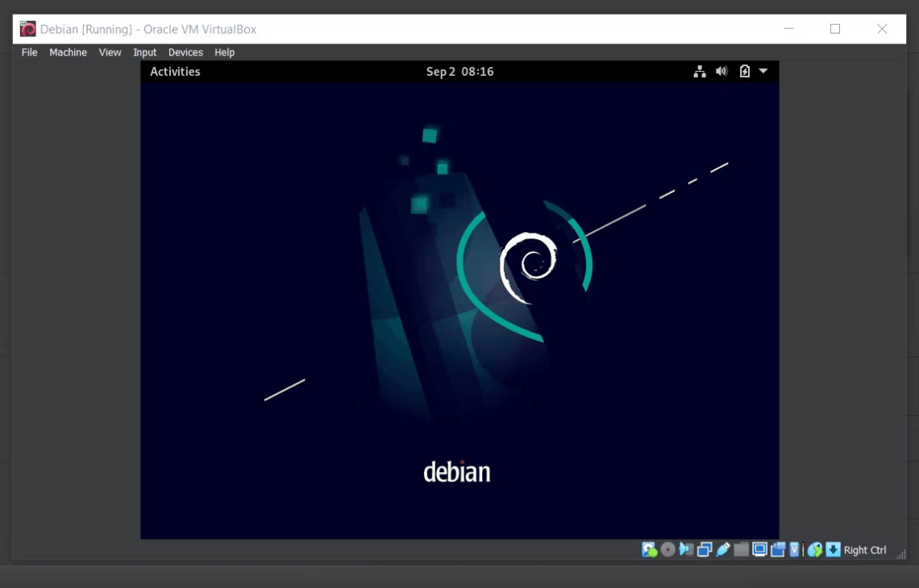The height and width of the screenshot is (588, 919).
Task: Open the optical drives status icon
Action: pos(667,549)
